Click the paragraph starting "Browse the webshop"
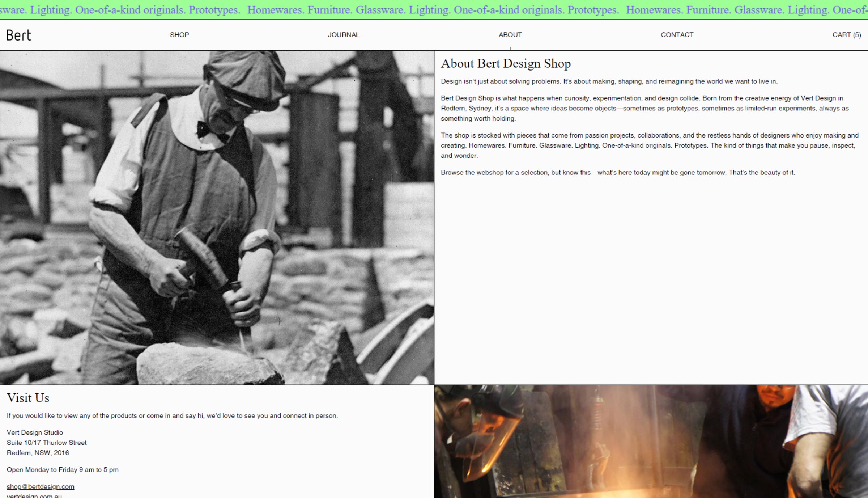Image resolution: width=868 pixels, height=498 pixels. click(617, 173)
